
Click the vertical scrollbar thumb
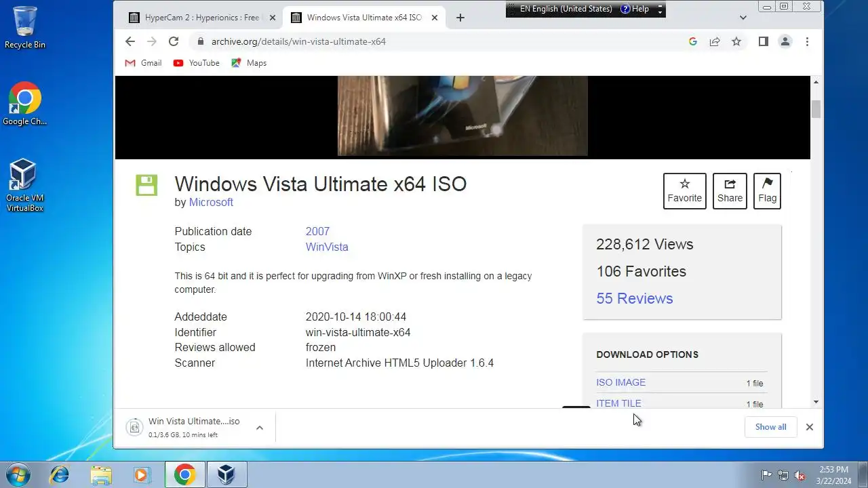(816, 108)
